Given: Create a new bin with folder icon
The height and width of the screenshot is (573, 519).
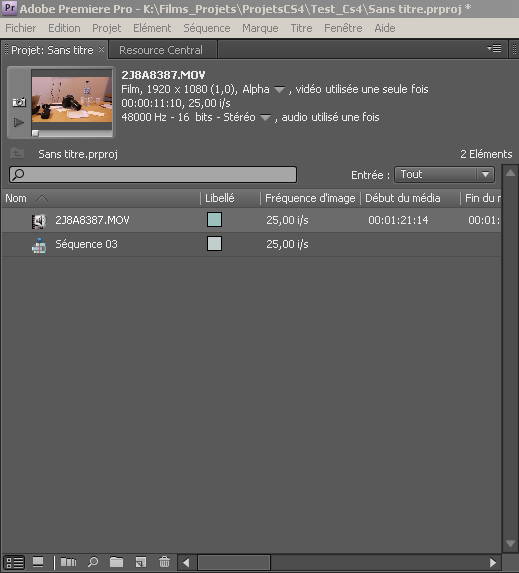Looking at the screenshot, I should (x=117, y=562).
